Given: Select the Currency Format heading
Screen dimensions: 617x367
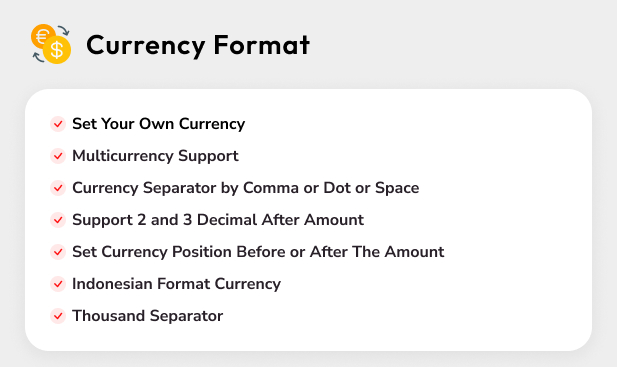Looking at the screenshot, I should tap(198, 45).
